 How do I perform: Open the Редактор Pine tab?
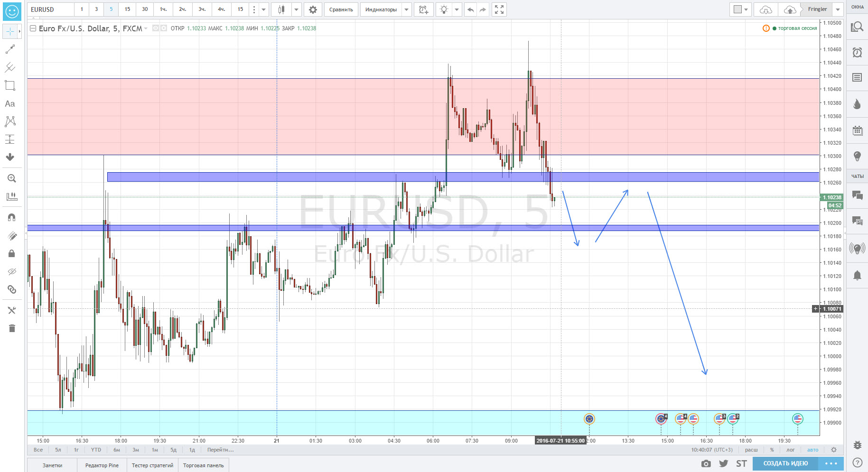pyautogui.click(x=102, y=465)
